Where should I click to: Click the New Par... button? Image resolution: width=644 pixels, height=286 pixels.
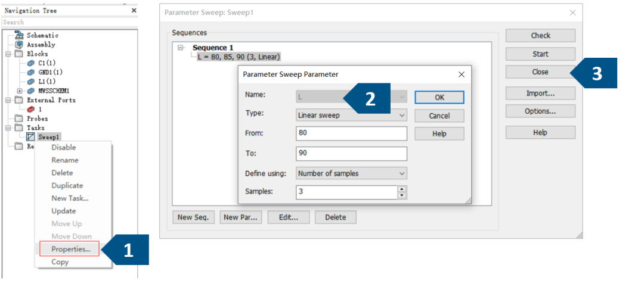[x=241, y=217]
